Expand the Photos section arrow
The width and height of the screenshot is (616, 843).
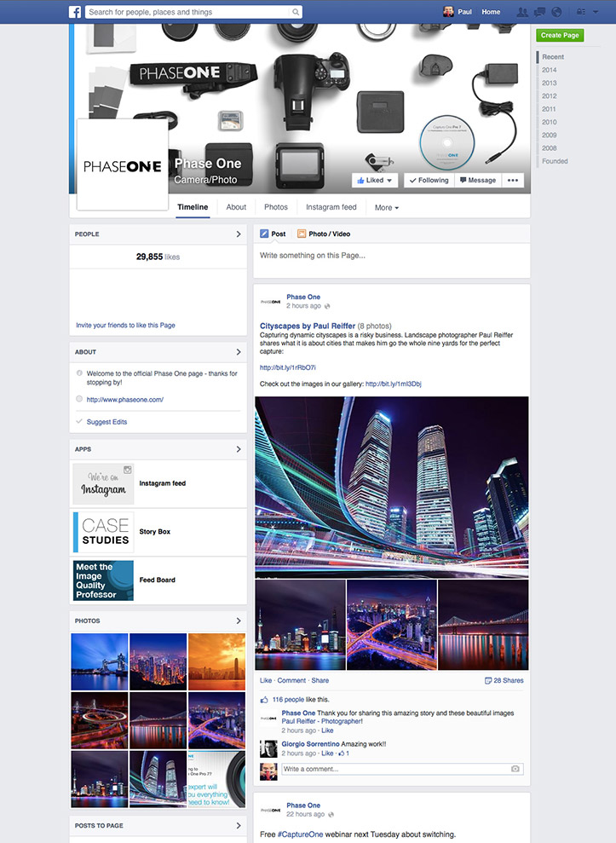239,621
